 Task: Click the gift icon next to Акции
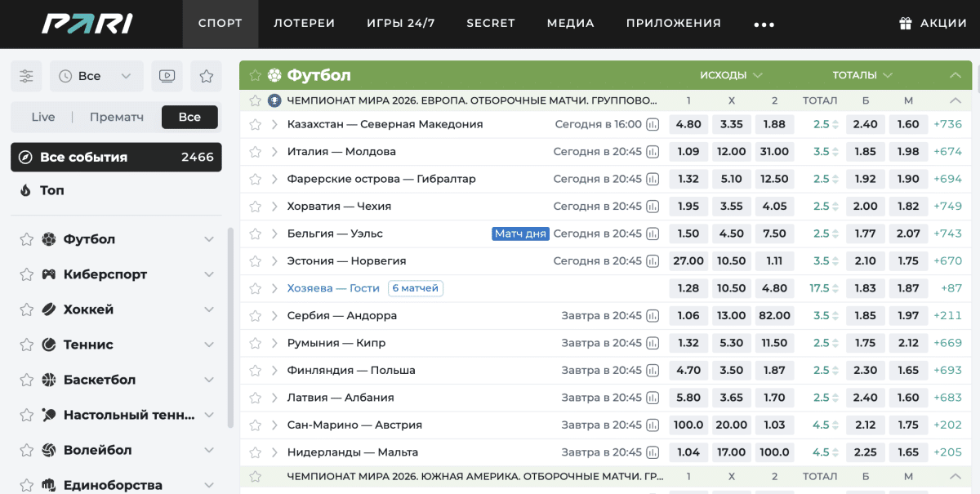(x=905, y=24)
